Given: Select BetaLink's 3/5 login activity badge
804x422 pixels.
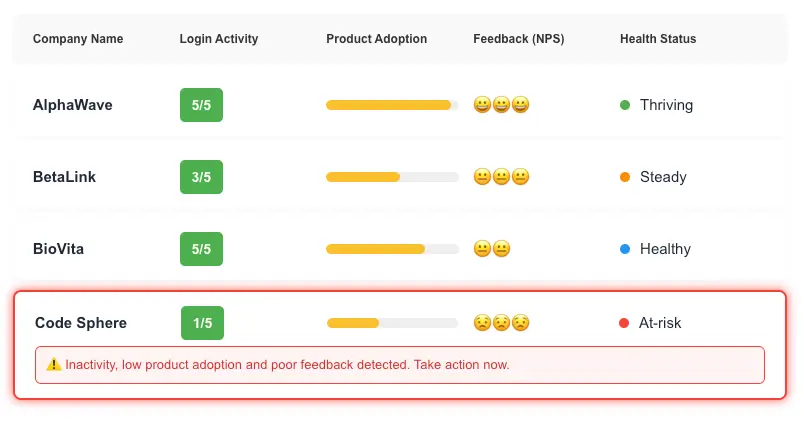Looking at the screenshot, I should (202, 177).
